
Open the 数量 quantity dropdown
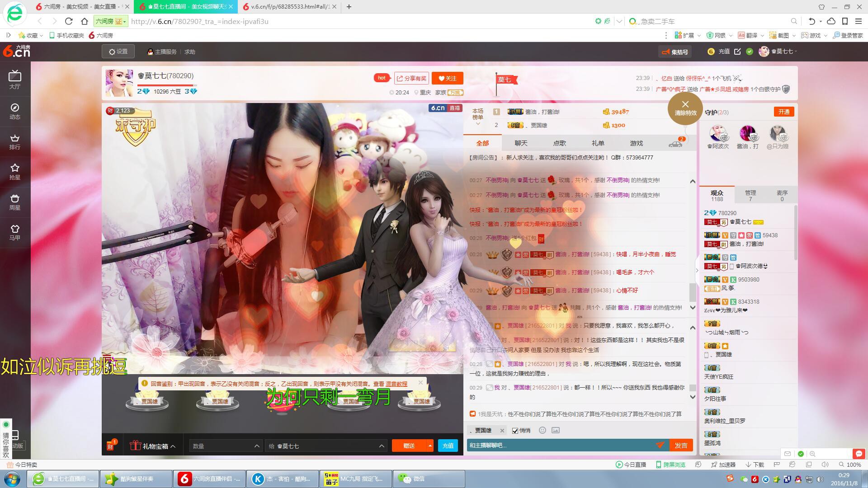[x=225, y=446]
